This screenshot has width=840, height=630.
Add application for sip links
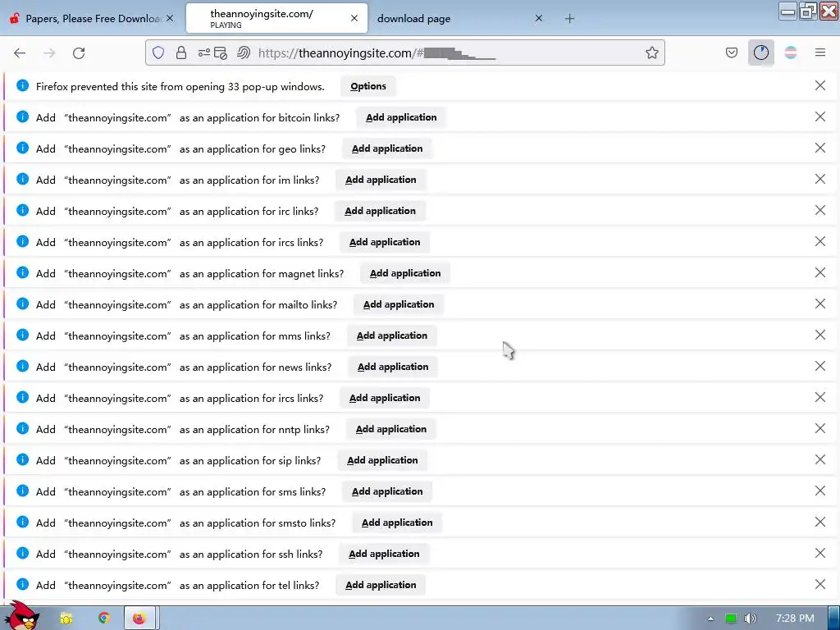point(382,460)
